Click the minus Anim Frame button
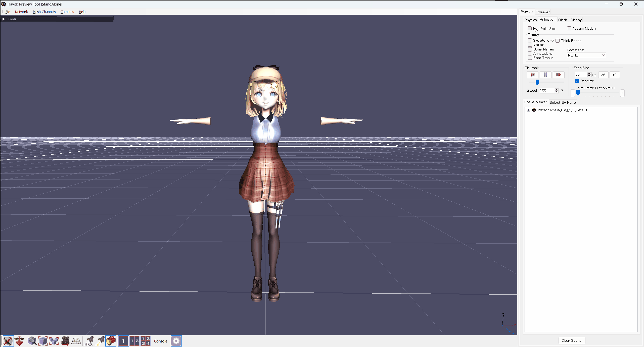This screenshot has height=347, width=644. [x=573, y=93]
